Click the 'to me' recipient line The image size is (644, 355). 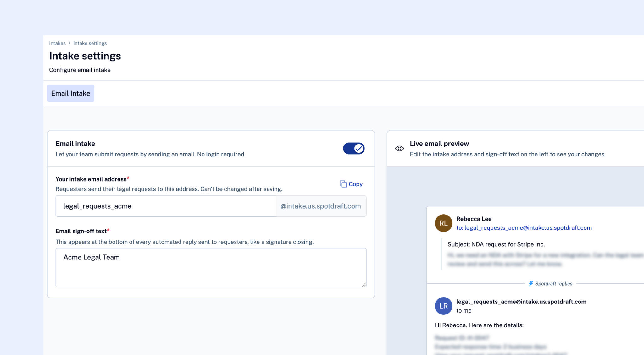point(464,311)
